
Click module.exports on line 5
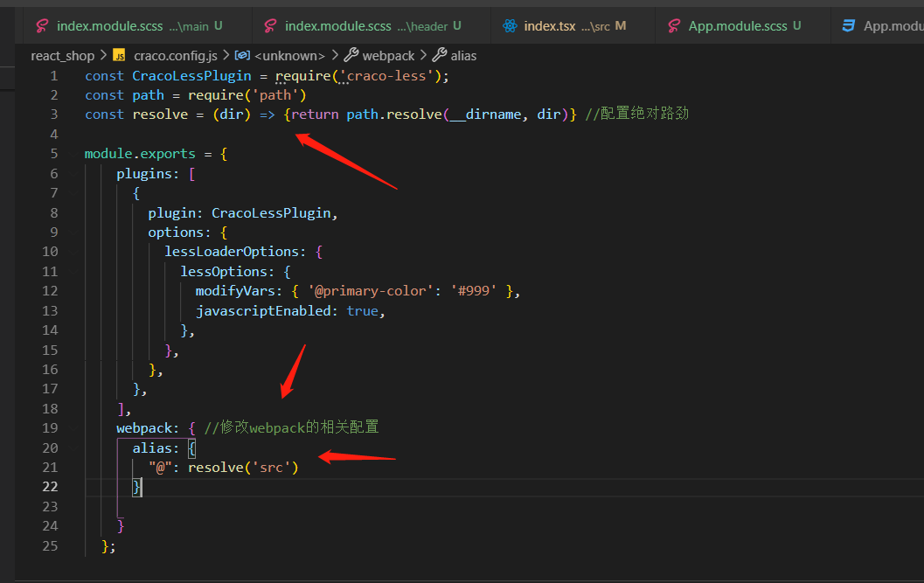[140, 154]
